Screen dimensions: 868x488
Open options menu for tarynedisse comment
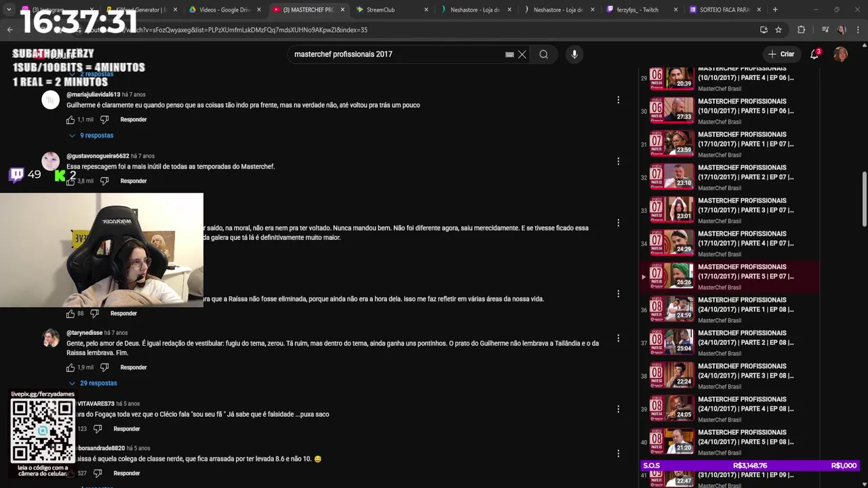coord(618,338)
